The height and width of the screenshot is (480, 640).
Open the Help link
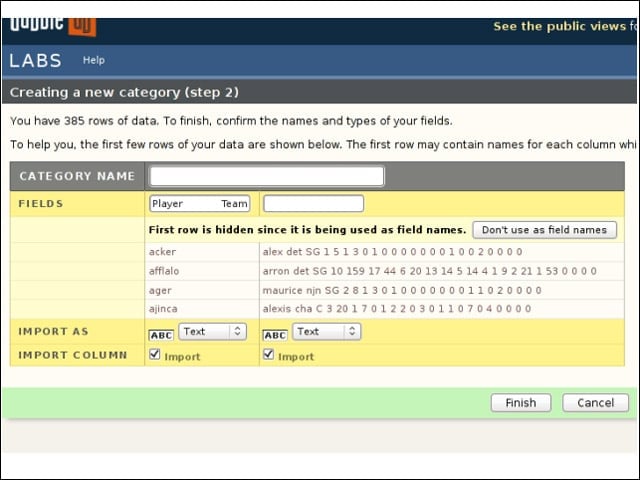coord(94,60)
